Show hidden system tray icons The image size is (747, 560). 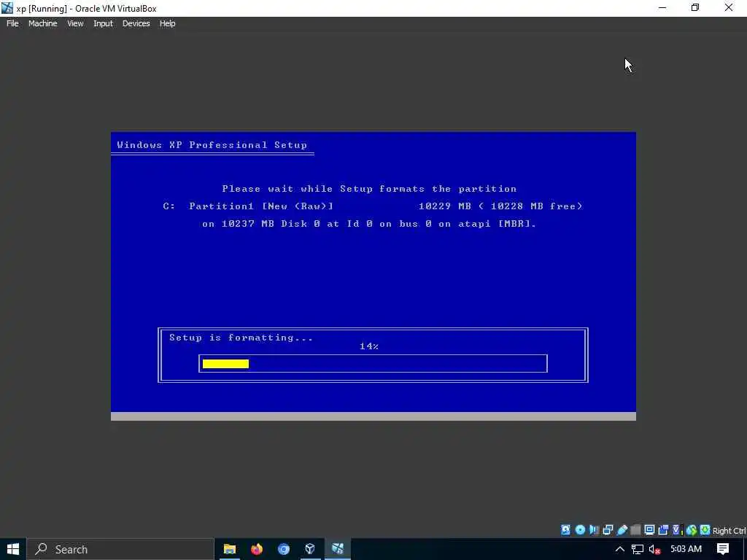(x=620, y=549)
